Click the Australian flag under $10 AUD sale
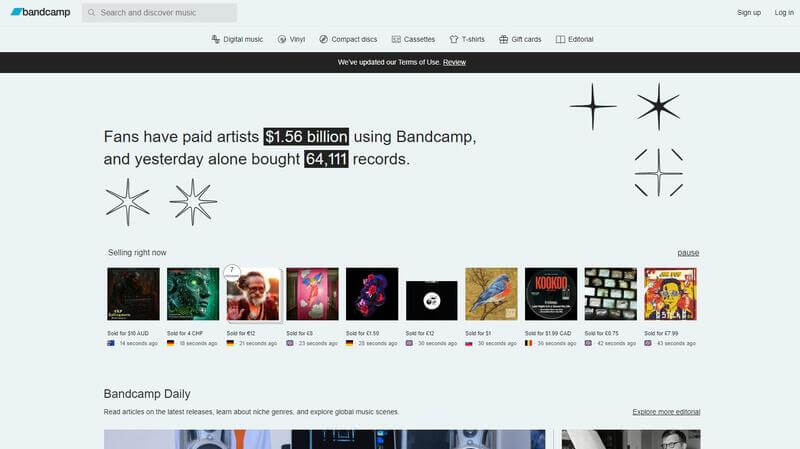This screenshot has width=800, height=449. tap(111, 343)
